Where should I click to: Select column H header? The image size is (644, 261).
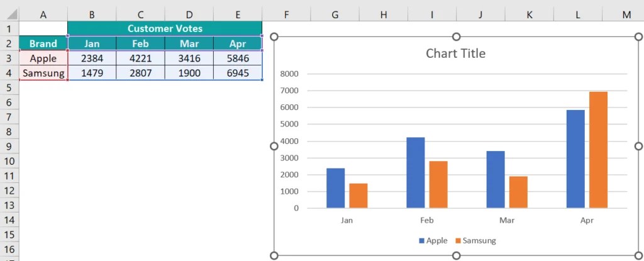pos(384,15)
